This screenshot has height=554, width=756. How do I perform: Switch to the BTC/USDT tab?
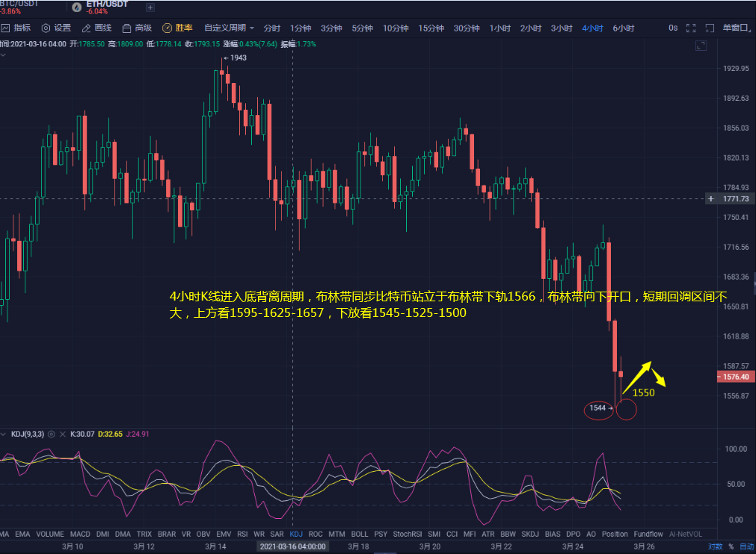coord(19,7)
